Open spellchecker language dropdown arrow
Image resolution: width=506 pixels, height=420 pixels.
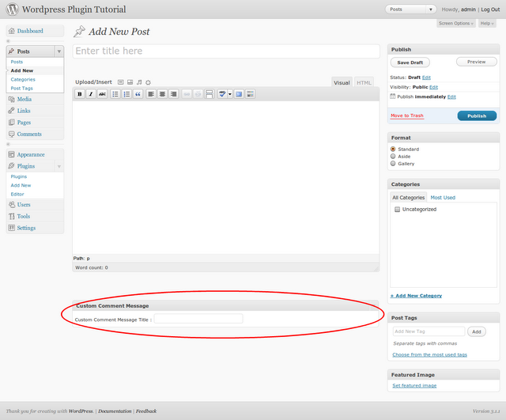click(x=230, y=94)
